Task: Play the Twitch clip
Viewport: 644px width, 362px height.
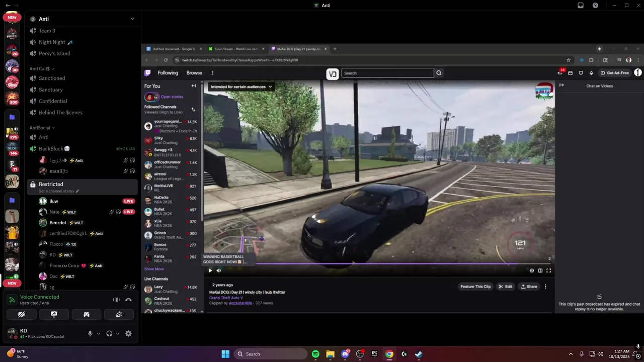Action: pos(210,270)
